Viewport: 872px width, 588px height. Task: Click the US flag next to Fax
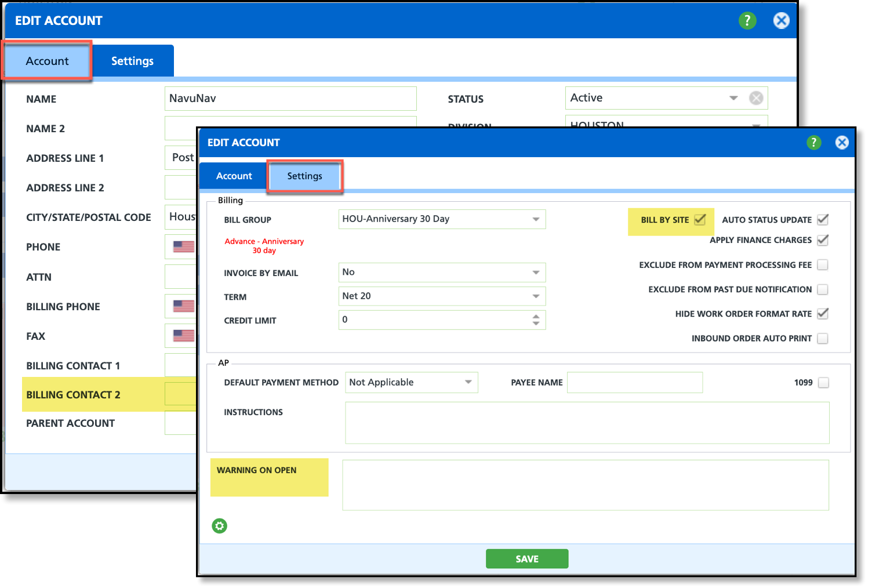(184, 336)
